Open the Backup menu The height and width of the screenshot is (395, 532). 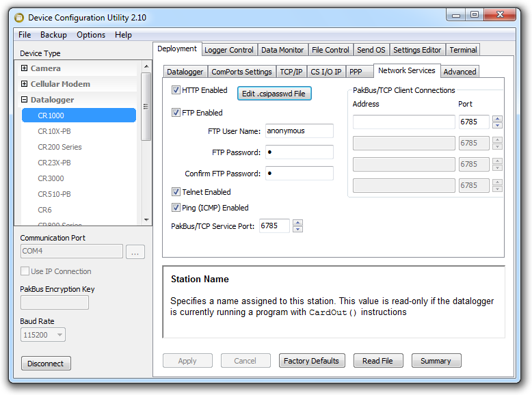tap(53, 35)
